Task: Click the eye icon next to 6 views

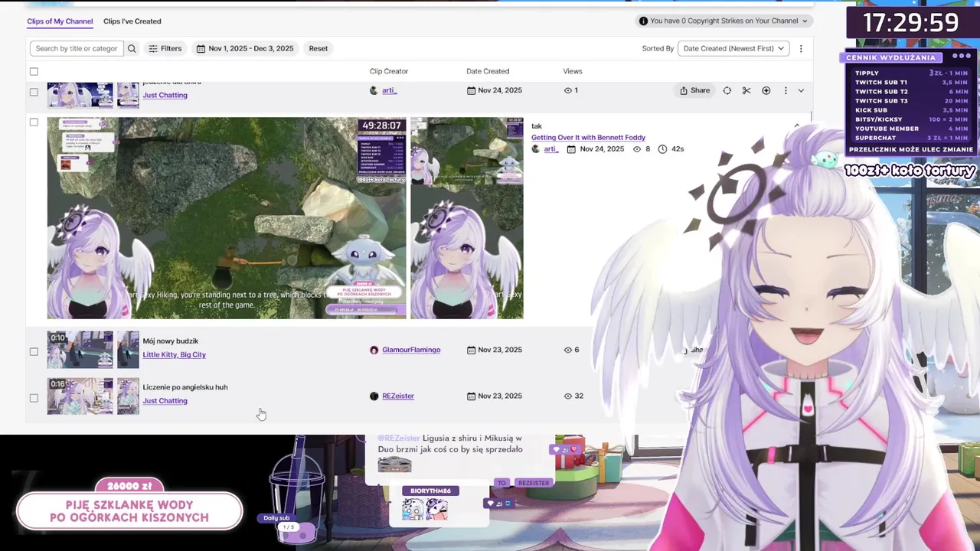Action: (568, 350)
